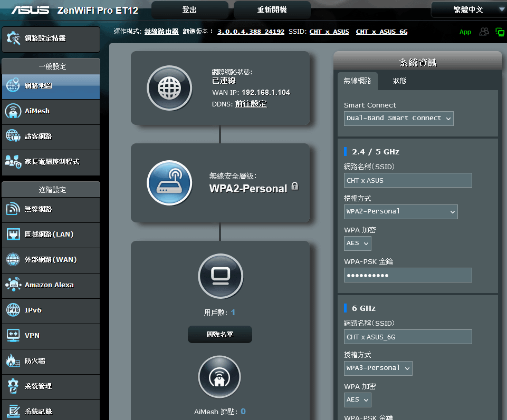The width and height of the screenshot is (507, 420).
Task: Click the WAN IP 192.168.1.104 text
Action: click(266, 92)
